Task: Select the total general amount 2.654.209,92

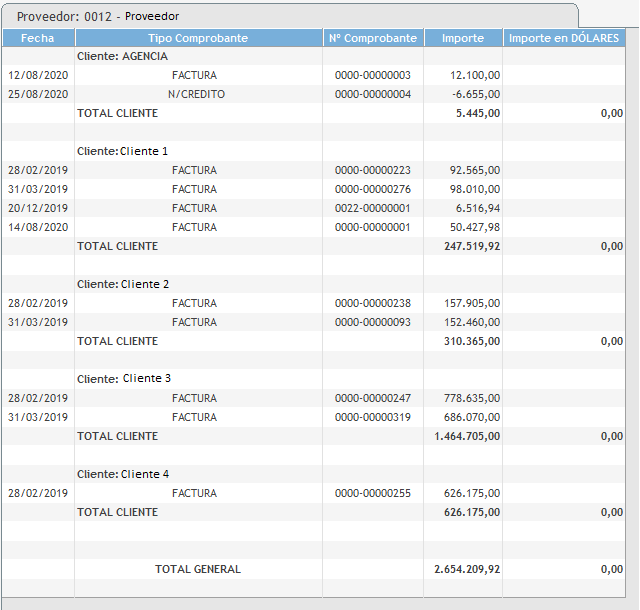Action: coord(467,570)
